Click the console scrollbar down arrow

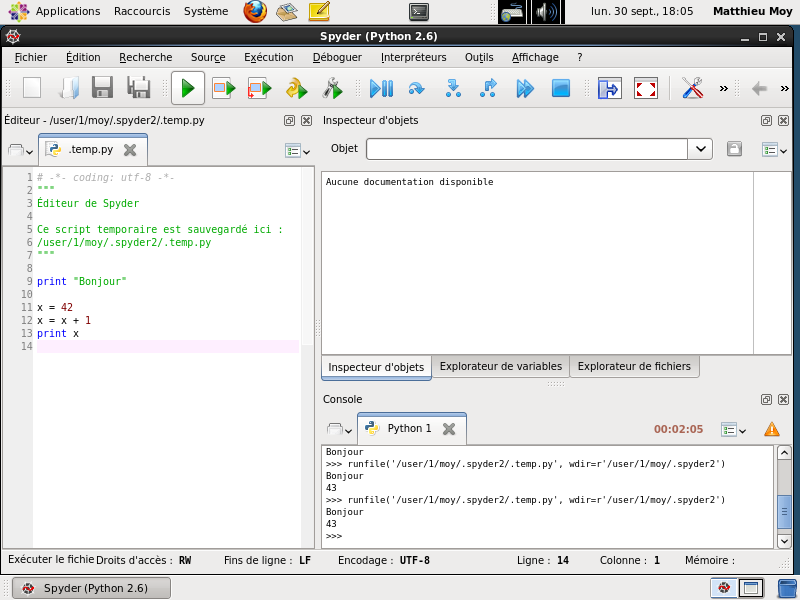[x=784, y=541]
